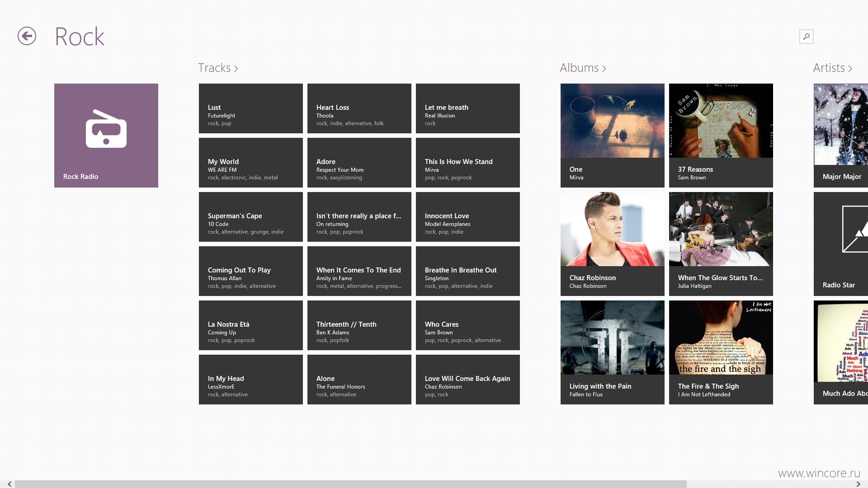This screenshot has width=868, height=488.
Task: Select Adore by Respect Your Mom
Action: (x=359, y=163)
